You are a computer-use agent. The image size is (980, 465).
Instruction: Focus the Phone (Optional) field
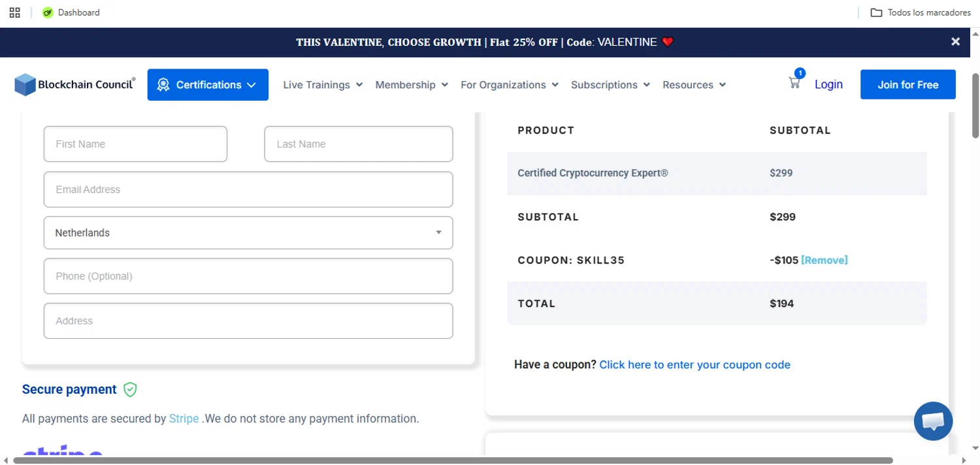point(248,276)
